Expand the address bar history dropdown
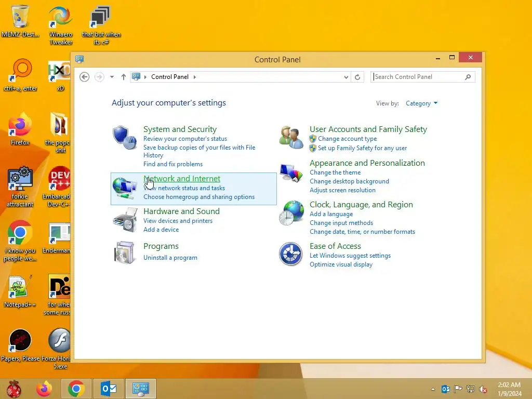 click(346, 77)
